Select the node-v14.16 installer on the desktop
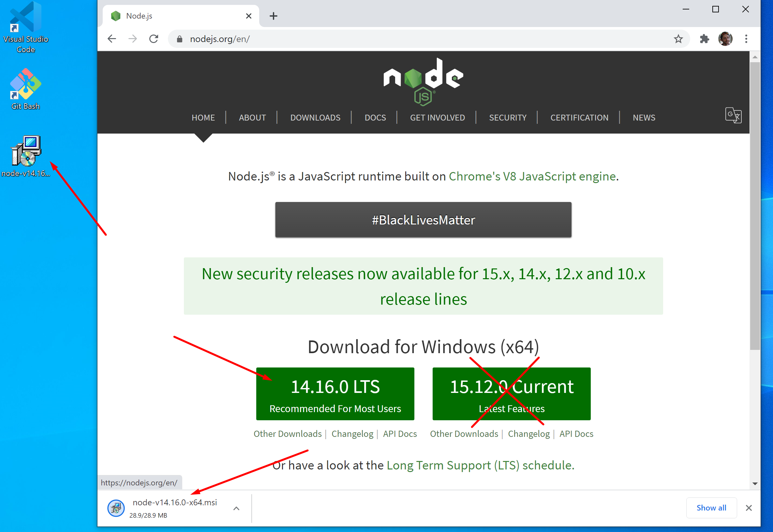 click(26, 156)
